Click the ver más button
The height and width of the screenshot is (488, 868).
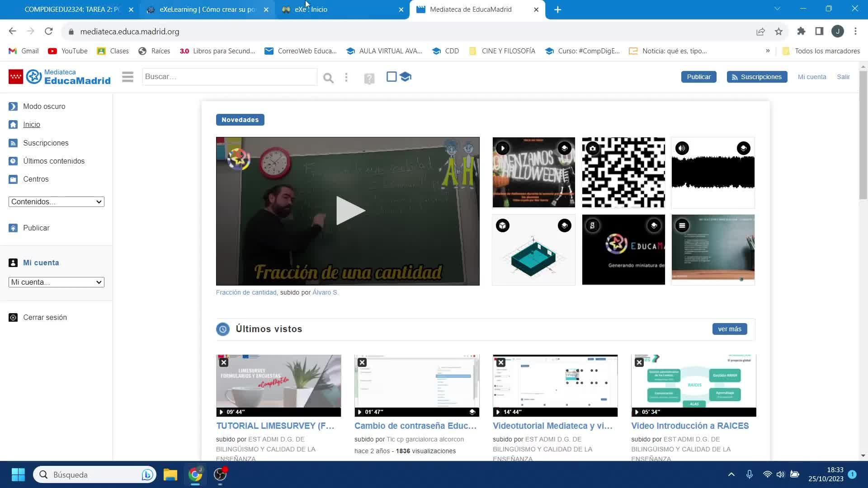(x=729, y=329)
